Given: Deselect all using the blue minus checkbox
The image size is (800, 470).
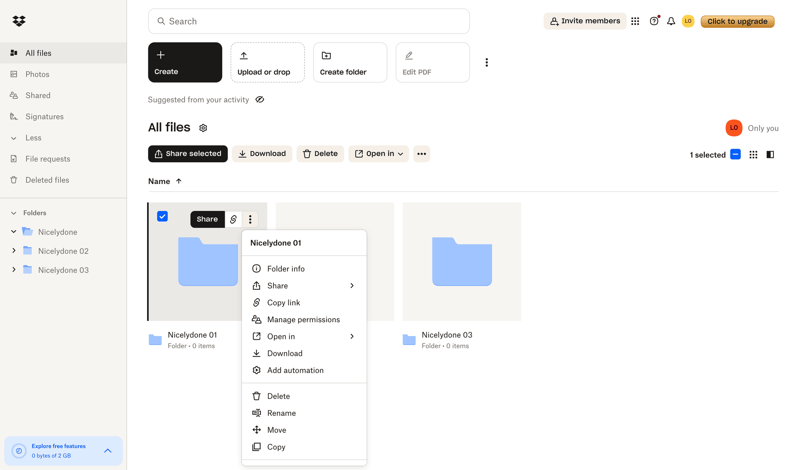Looking at the screenshot, I should tap(735, 155).
